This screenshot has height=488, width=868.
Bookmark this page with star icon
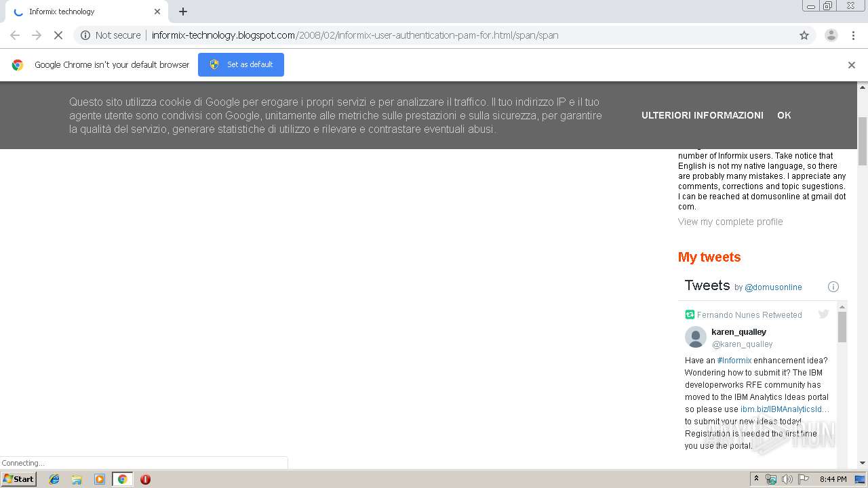(804, 35)
